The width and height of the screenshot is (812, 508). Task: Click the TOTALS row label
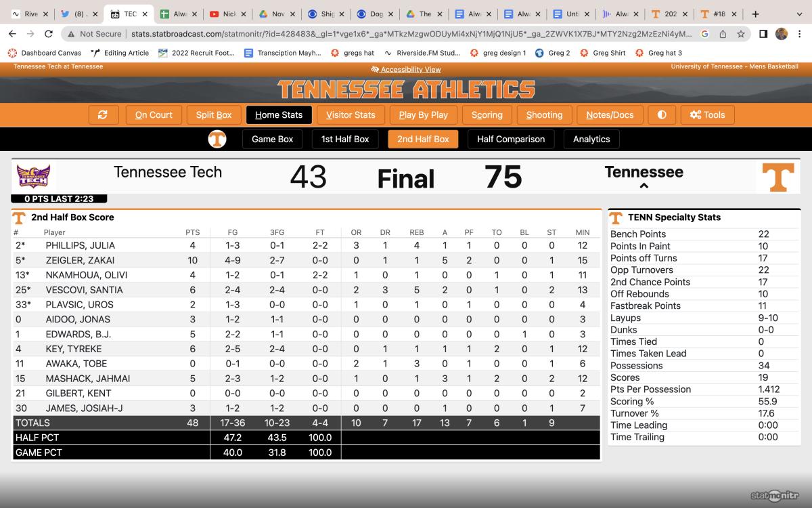tap(32, 423)
